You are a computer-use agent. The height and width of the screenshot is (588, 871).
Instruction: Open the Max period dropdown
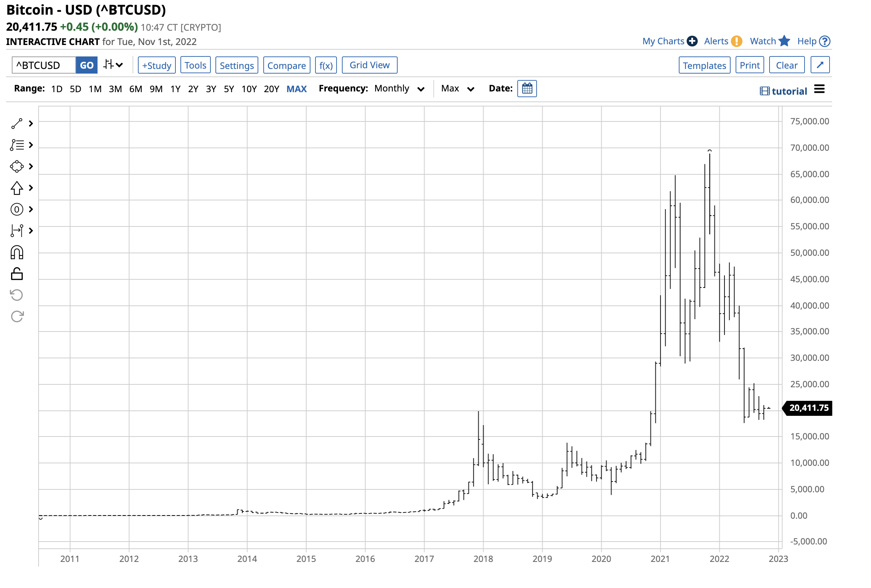click(458, 89)
